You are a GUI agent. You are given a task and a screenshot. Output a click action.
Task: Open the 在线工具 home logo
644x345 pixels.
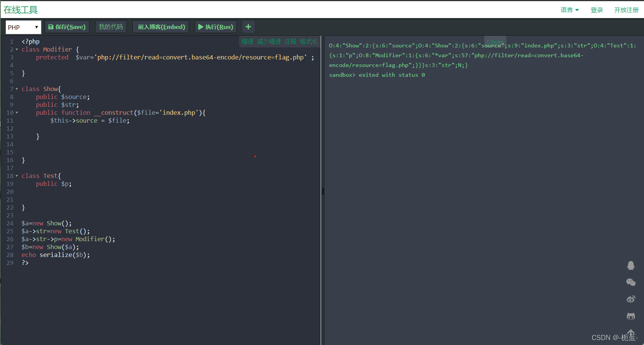pyautogui.click(x=21, y=10)
